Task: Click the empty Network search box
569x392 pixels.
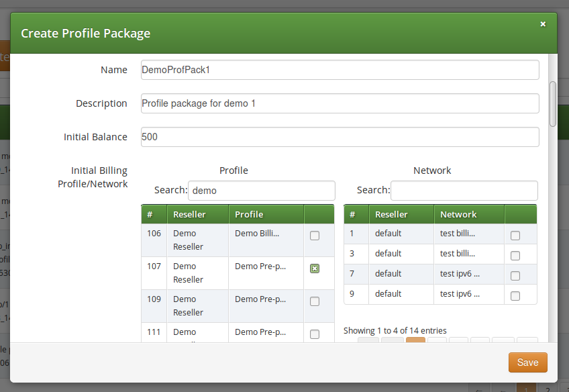Action: [463, 191]
